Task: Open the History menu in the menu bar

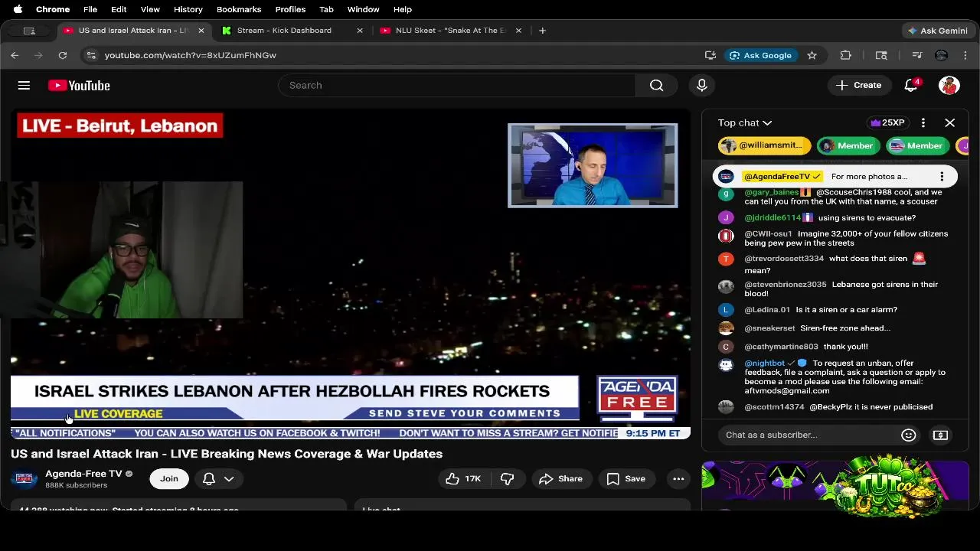Action: pyautogui.click(x=188, y=9)
